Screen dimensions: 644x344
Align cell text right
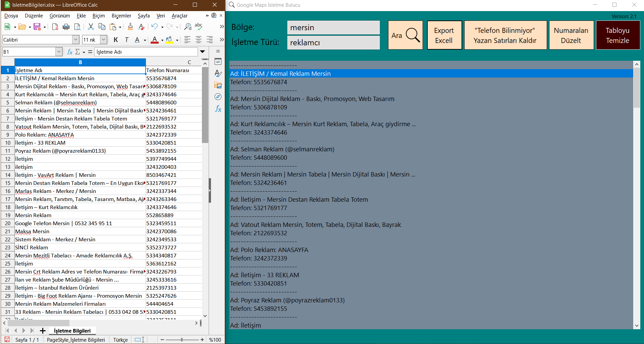tap(210, 40)
